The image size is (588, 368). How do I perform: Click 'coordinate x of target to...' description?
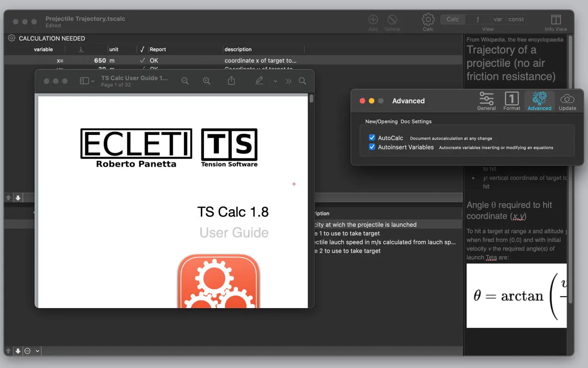261,60
